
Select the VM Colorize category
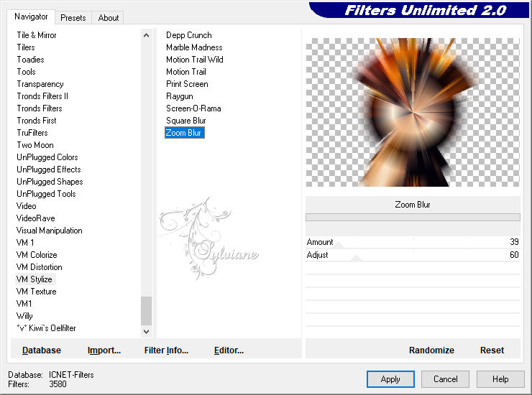pos(37,255)
